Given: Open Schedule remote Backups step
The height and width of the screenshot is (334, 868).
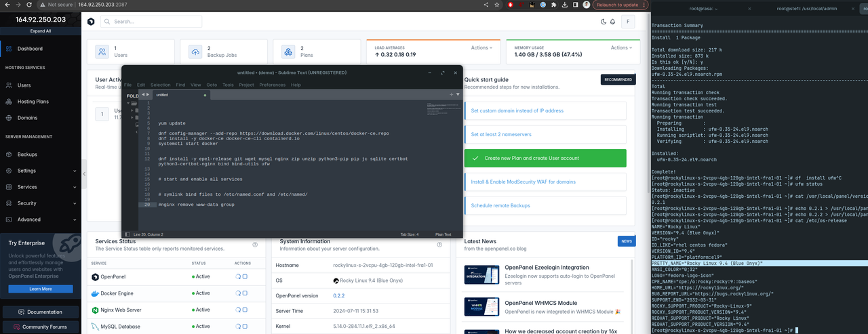Looking at the screenshot, I should pos(545,205).
